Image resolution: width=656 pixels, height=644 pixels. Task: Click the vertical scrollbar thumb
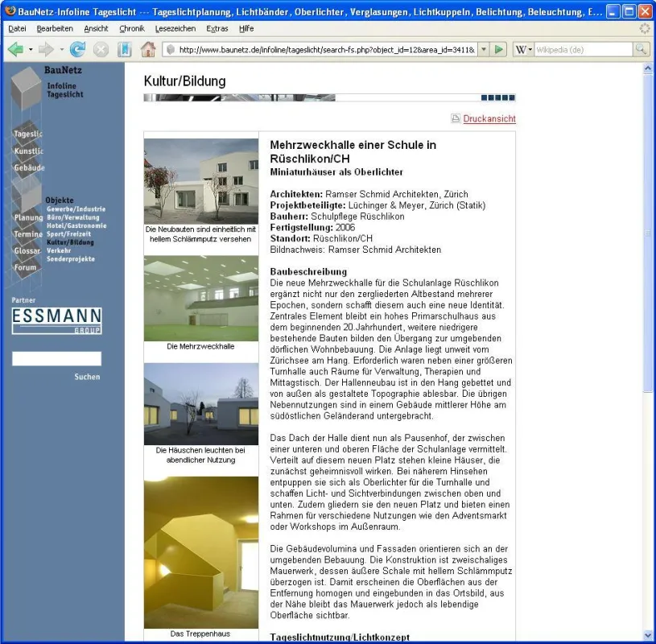pyautogui.click(x=648, y=233)
